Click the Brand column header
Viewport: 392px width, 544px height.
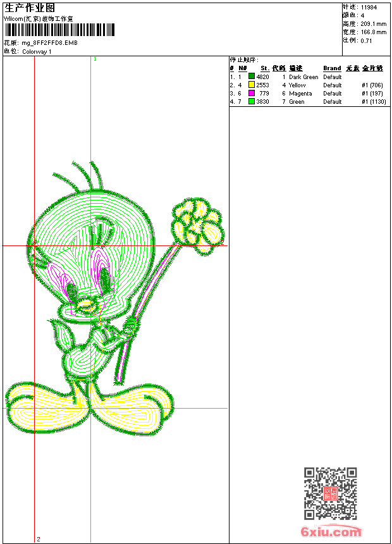click(332, 68)
